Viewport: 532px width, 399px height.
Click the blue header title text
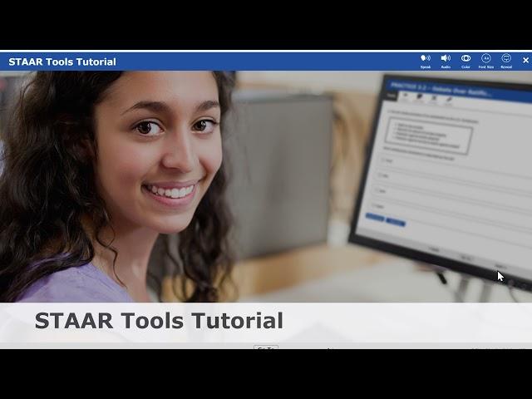tap(62, 62)
